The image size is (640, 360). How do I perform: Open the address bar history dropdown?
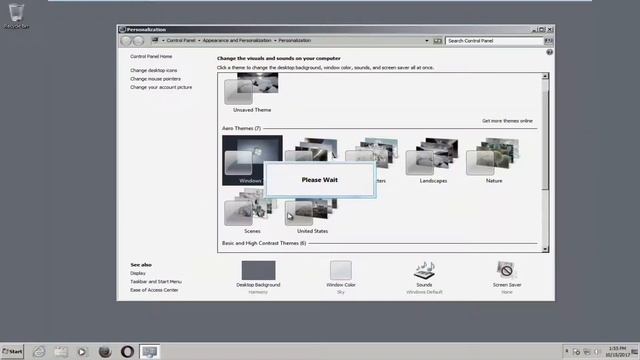click(427, 41)
